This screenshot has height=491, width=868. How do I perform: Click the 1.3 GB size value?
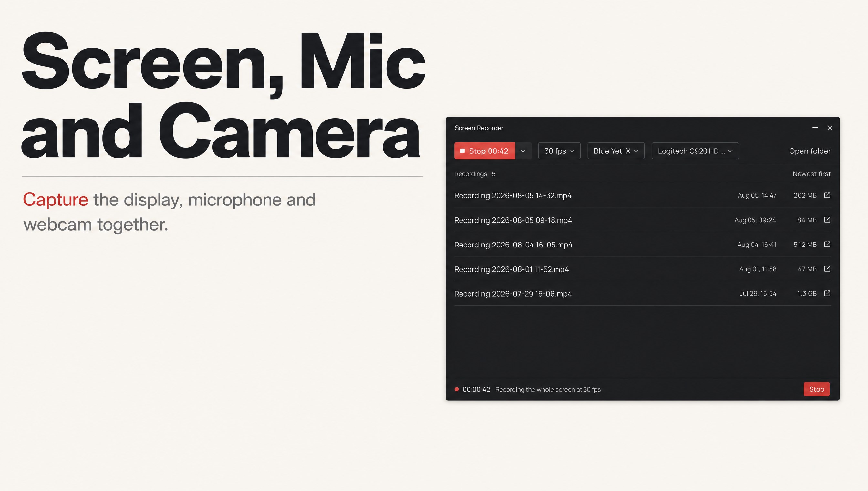pyautogui.click(x=807, y=294)
